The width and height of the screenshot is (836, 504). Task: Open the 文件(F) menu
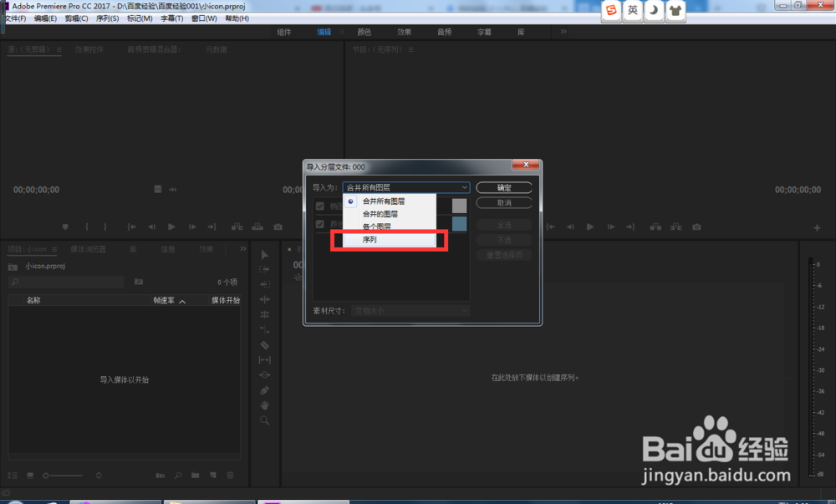15,18
